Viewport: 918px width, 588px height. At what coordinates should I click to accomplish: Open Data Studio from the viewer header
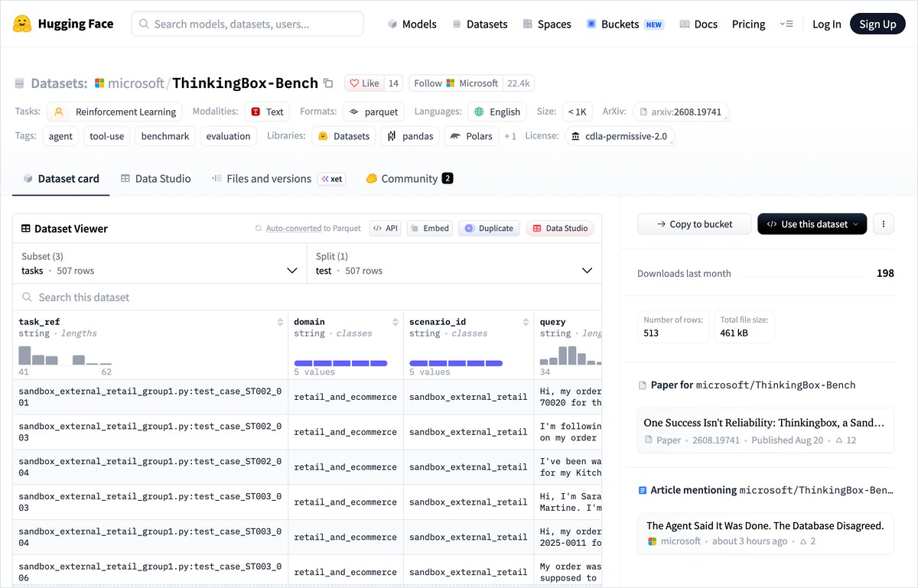pos(560,228)
